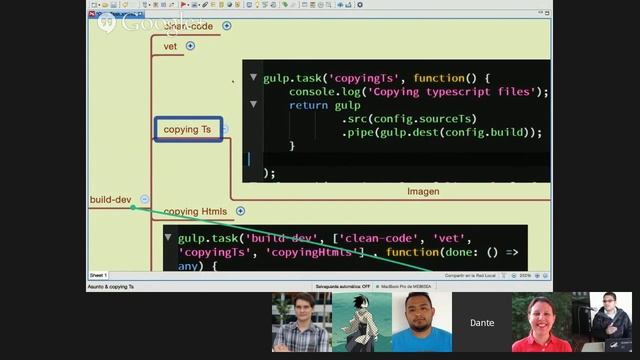Select the anime avatar participant thumbnail
640x360 pixels.
[x=362, y=322]
